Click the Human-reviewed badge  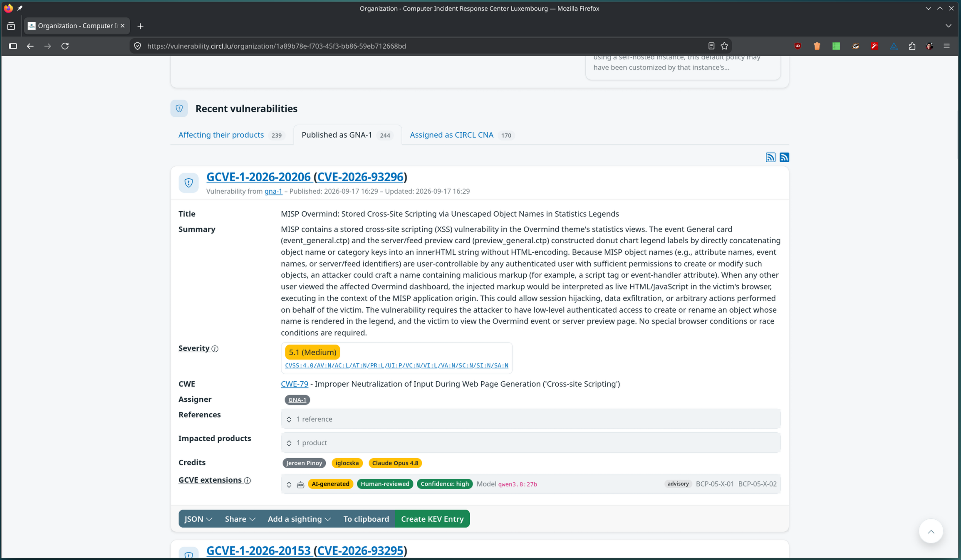click(385, 484)
